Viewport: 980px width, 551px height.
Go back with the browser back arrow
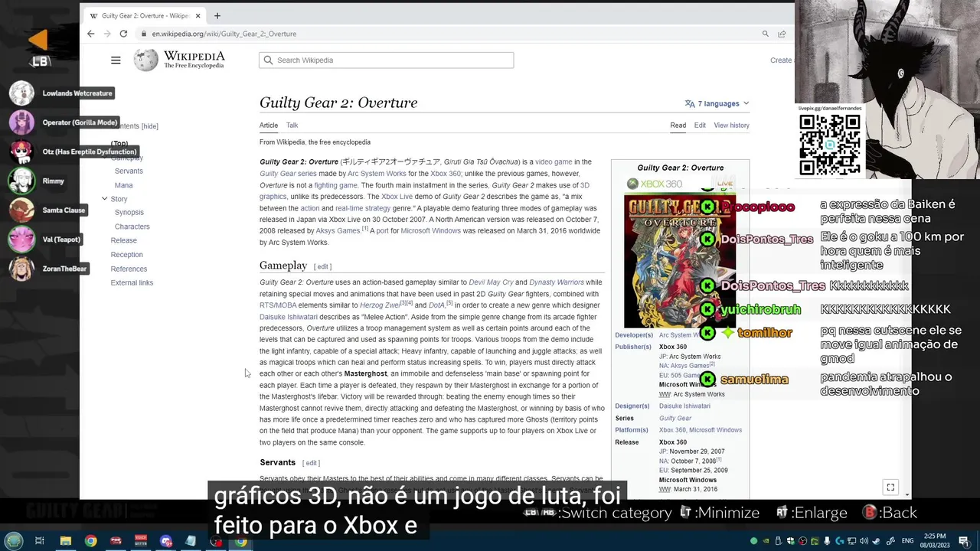[90, 34]
